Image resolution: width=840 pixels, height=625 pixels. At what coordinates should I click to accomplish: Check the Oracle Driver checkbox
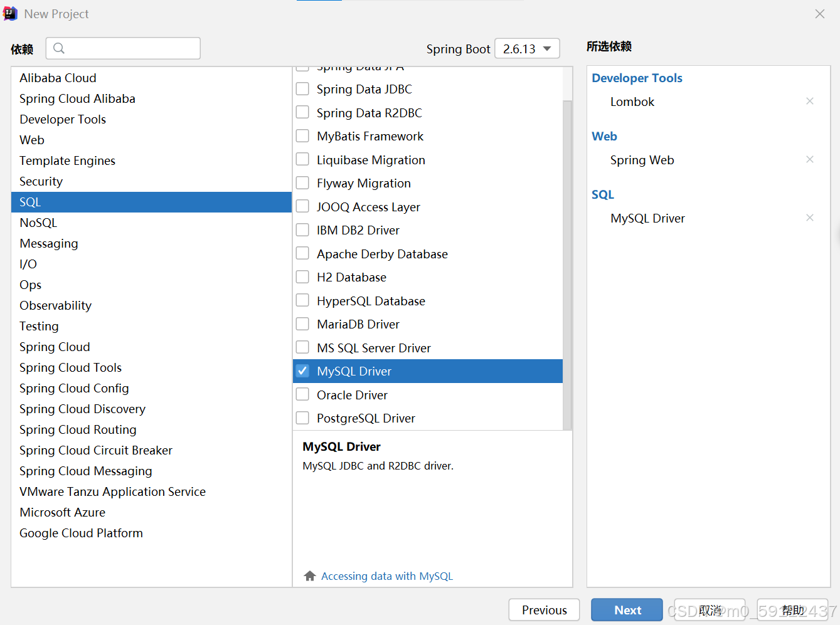coord(302,394)
